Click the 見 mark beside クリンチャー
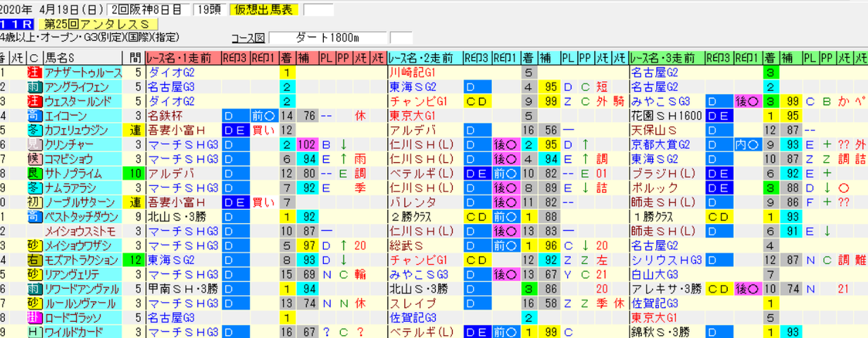 click(33, 144)
